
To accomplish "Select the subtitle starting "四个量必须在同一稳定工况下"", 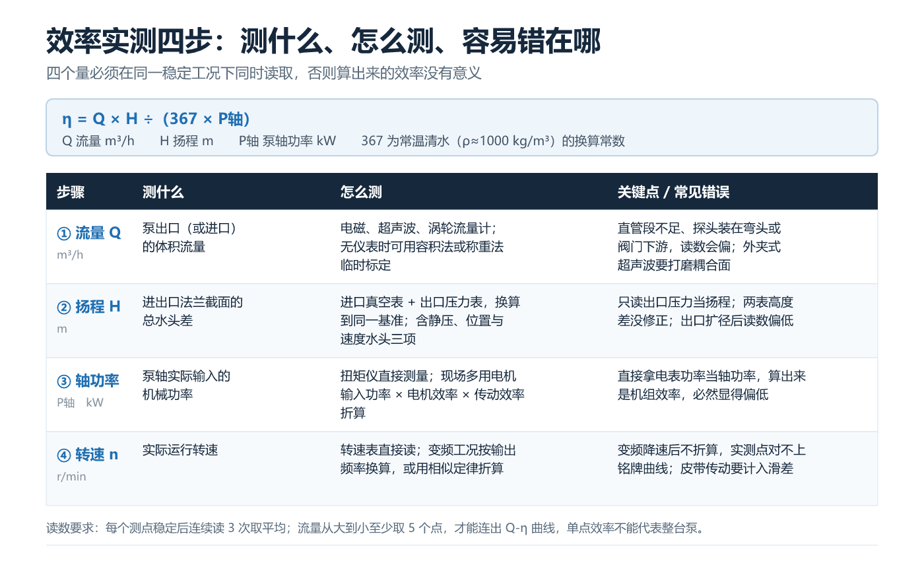I will point(264,73).
